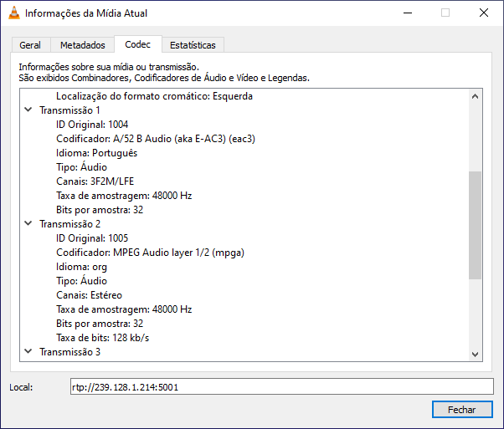Select the 'Canais: Estéreo' row

click(89, 294)
